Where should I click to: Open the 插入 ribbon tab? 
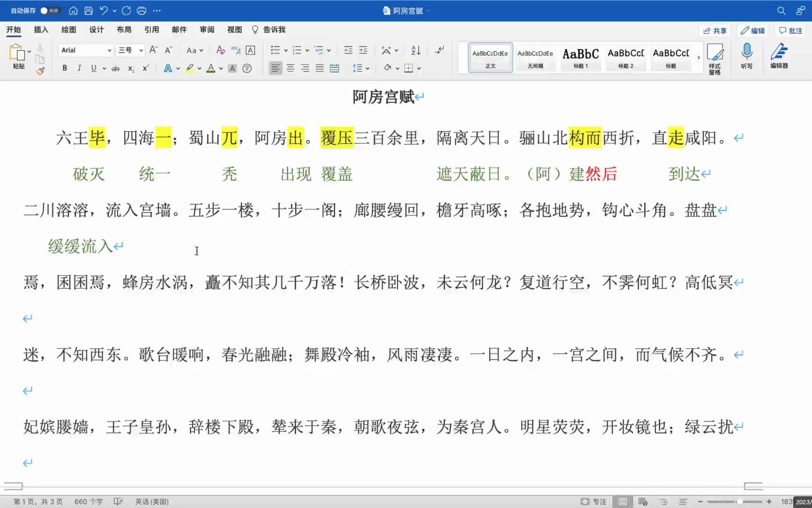tap(41, 30)
